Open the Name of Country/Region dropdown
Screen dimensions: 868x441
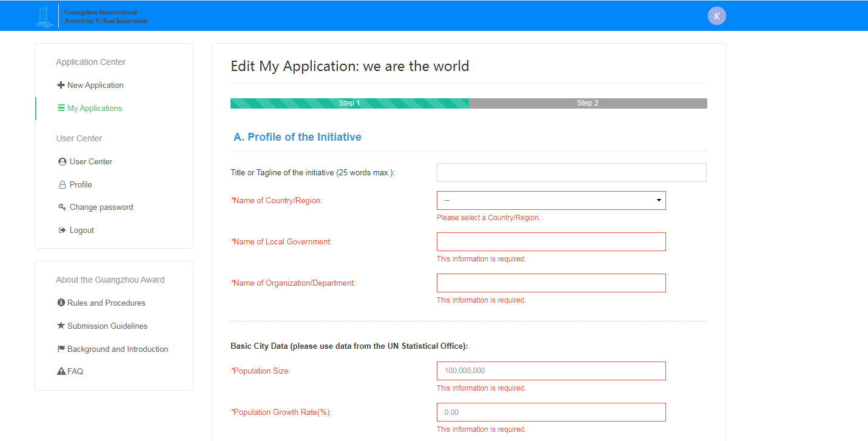tap(551, 201)
